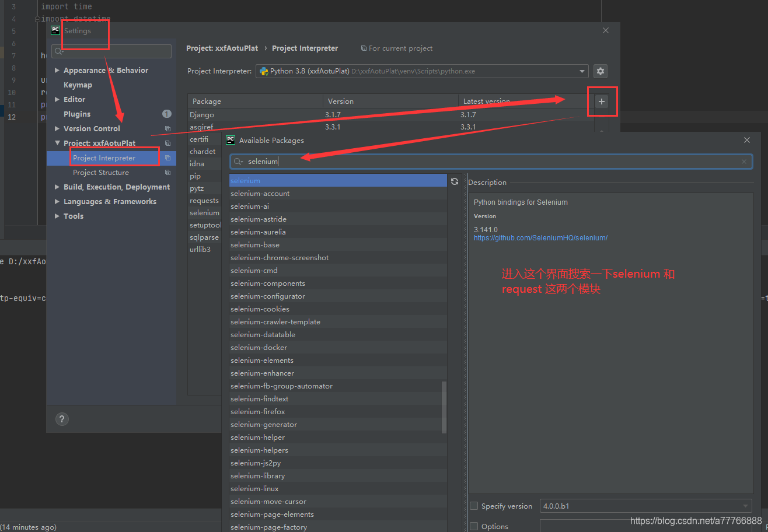Select selenium-linux package entry
This screenshot has height=532, width=768.
pos(338,489)
